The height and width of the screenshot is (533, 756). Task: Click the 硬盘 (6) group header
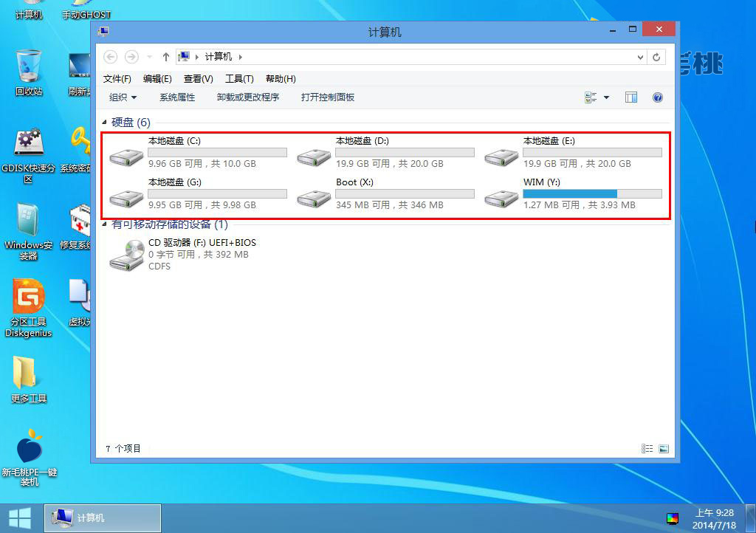(131, 123)
